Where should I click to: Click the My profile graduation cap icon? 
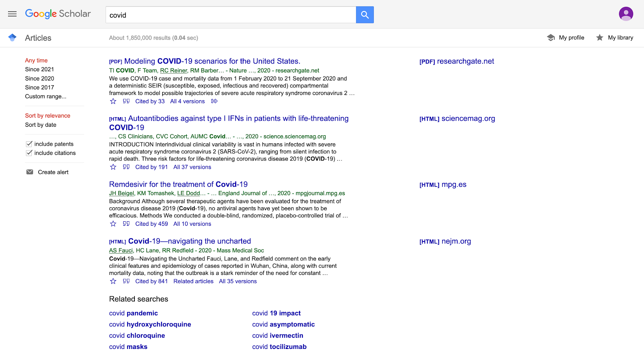point(551,37)
